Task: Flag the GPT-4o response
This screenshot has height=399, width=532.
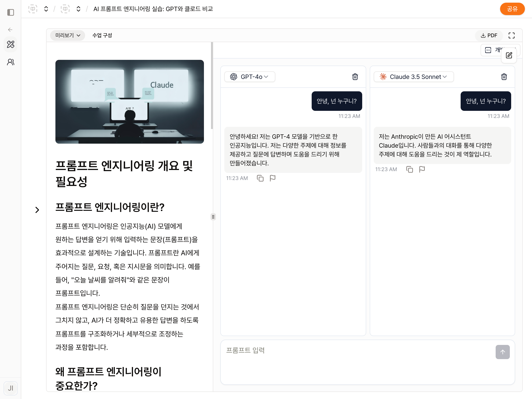Action: point(272,178)
